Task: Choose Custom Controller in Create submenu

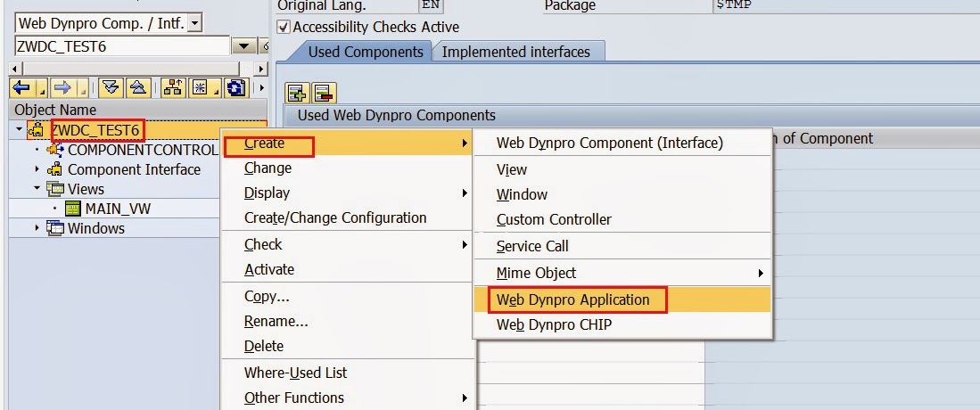Action: [622, 219]
